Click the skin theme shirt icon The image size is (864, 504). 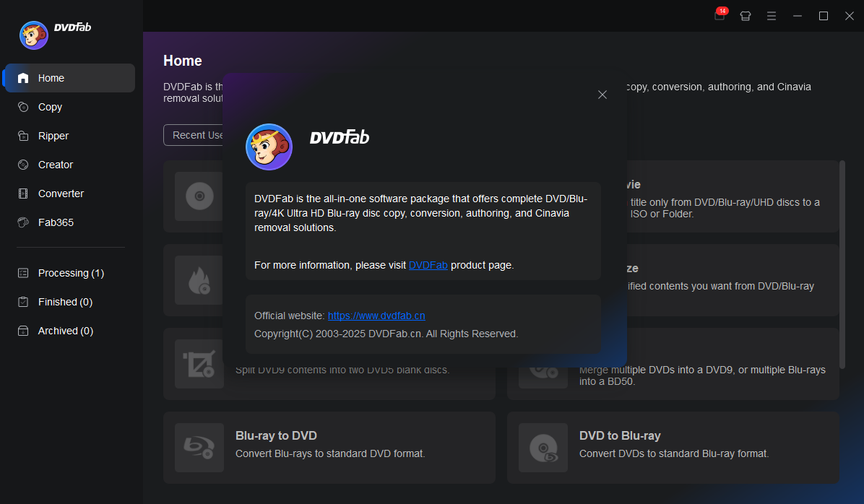coord(746,16)
